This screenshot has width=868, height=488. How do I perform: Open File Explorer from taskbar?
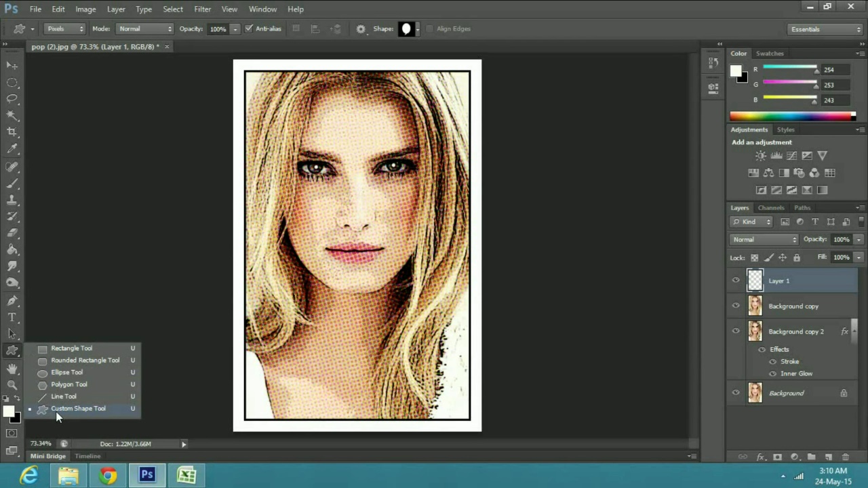[x=68, y=475]
